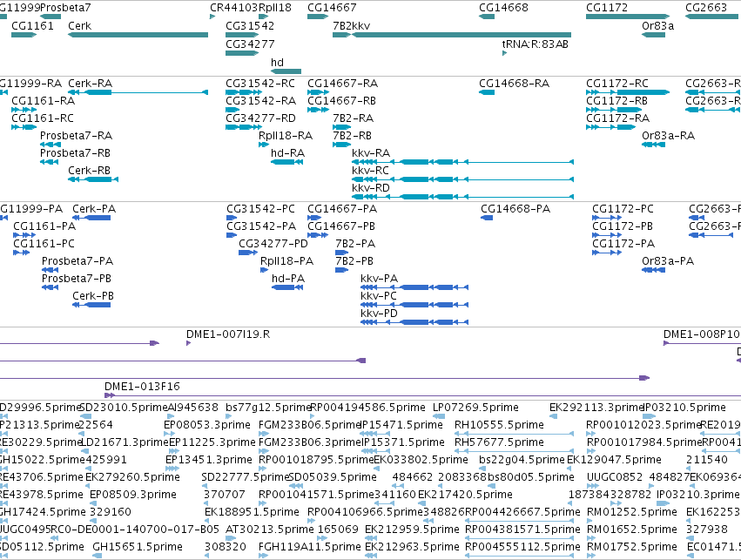This screenshot has width=741, height=560.
Task: Click the tRNA:R:83AB small arrow glyph
Action: tap(504, 53)
